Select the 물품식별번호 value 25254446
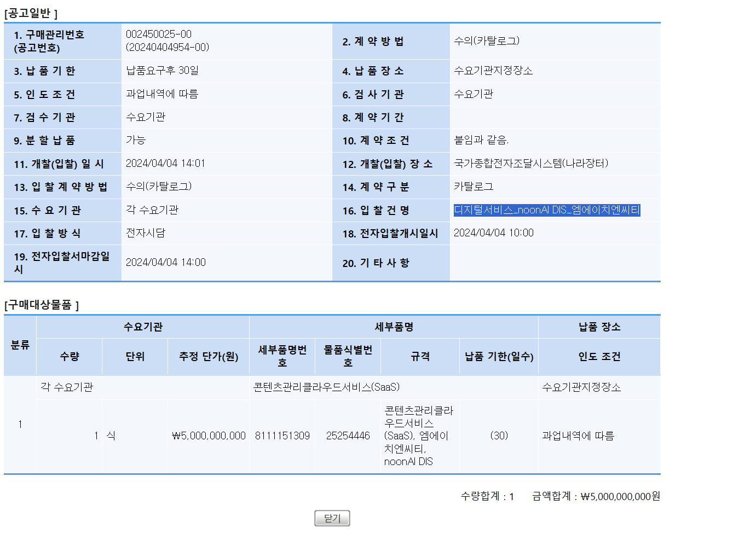 (x=348, y=436)
